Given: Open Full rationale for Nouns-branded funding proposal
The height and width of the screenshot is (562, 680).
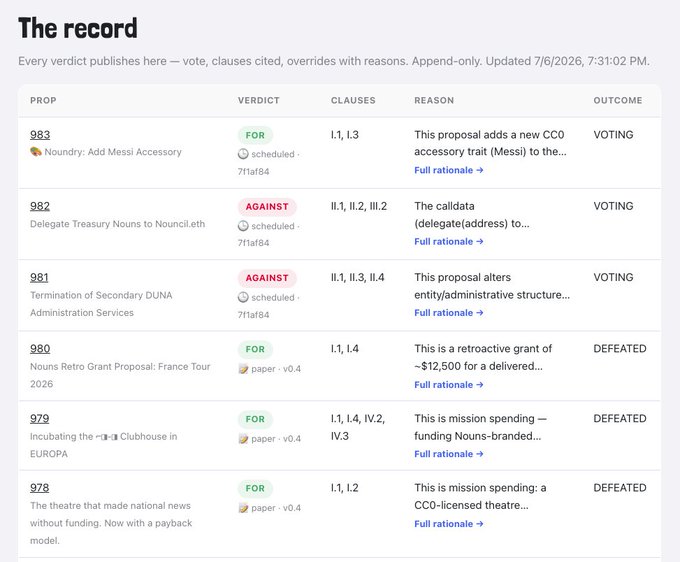Looking at the screenshot, I should point(448,454).
